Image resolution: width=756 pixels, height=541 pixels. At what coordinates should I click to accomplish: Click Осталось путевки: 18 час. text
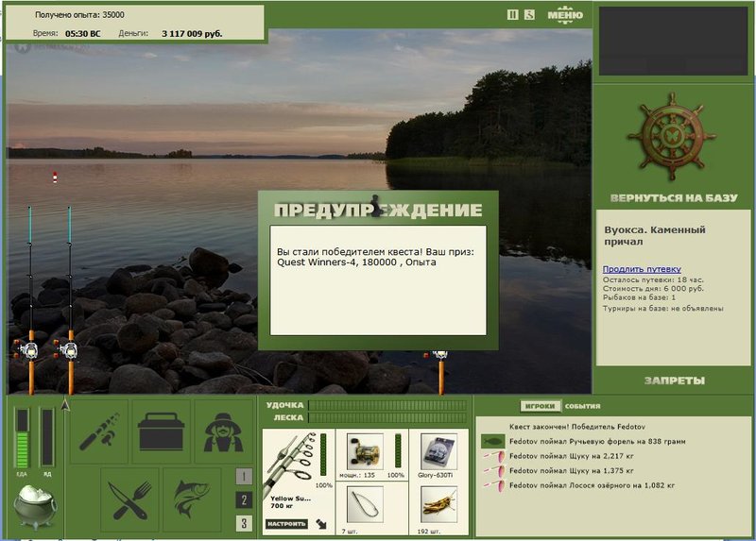(x=653, y=279)
